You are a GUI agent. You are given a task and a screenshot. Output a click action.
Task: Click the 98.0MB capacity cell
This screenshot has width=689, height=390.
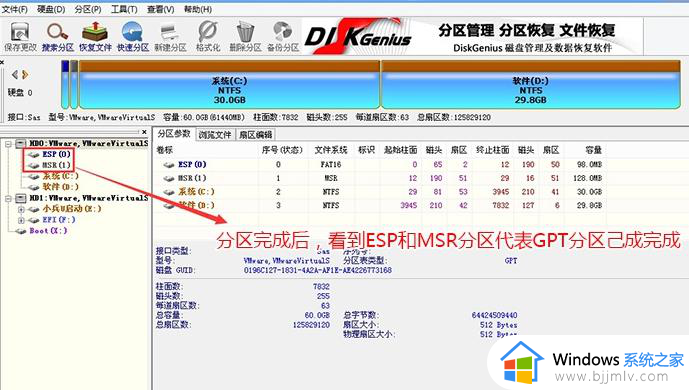589,165
